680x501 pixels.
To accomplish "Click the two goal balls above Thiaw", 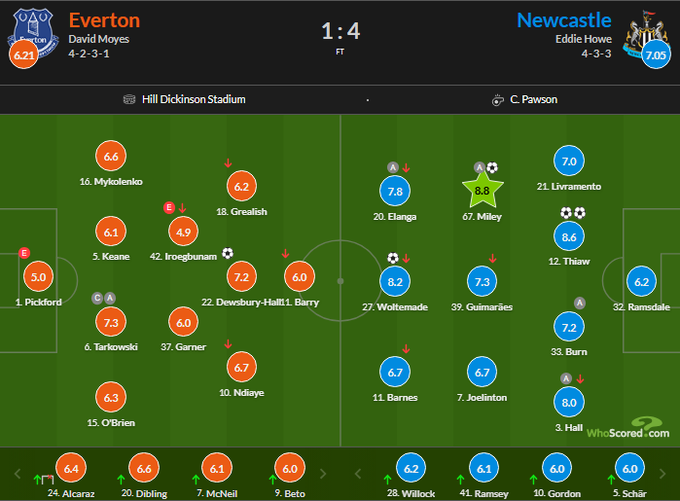I will tap(573, 213).
